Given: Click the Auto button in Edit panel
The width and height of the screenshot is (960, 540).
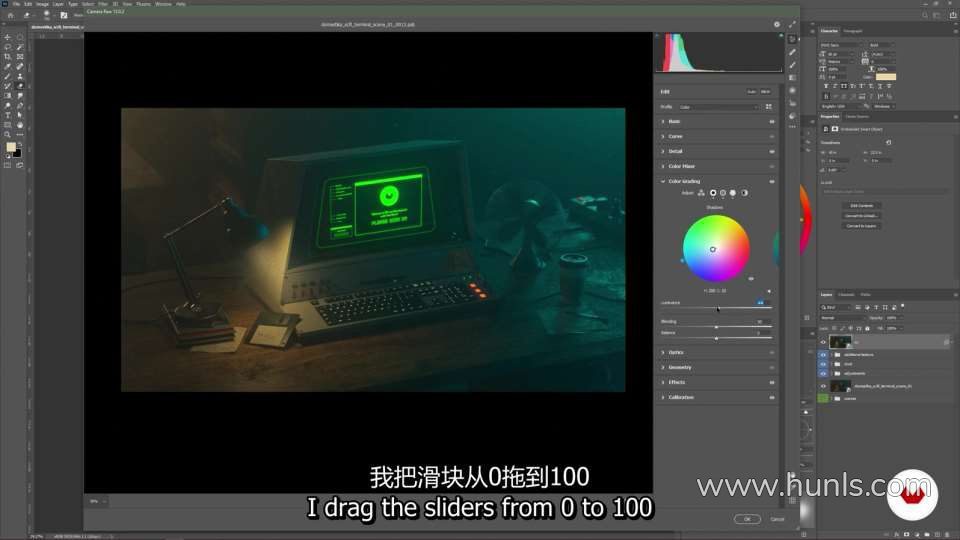Looking at the screenshot, I should point(751,92).
